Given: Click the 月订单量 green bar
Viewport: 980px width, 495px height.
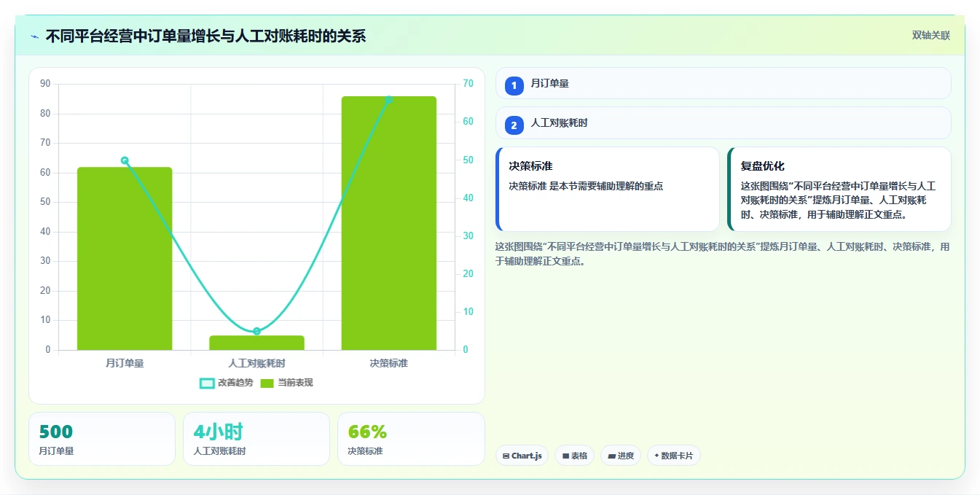Looking at the screenshot, I should 125,259.
